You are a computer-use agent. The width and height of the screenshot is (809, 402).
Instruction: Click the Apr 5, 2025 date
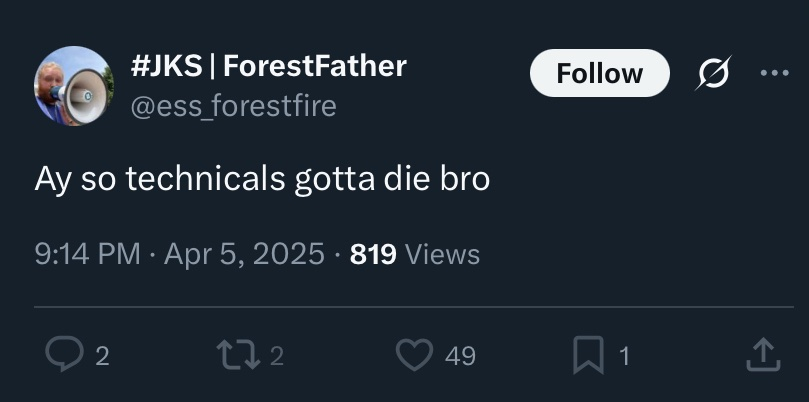tap(244, 254)
